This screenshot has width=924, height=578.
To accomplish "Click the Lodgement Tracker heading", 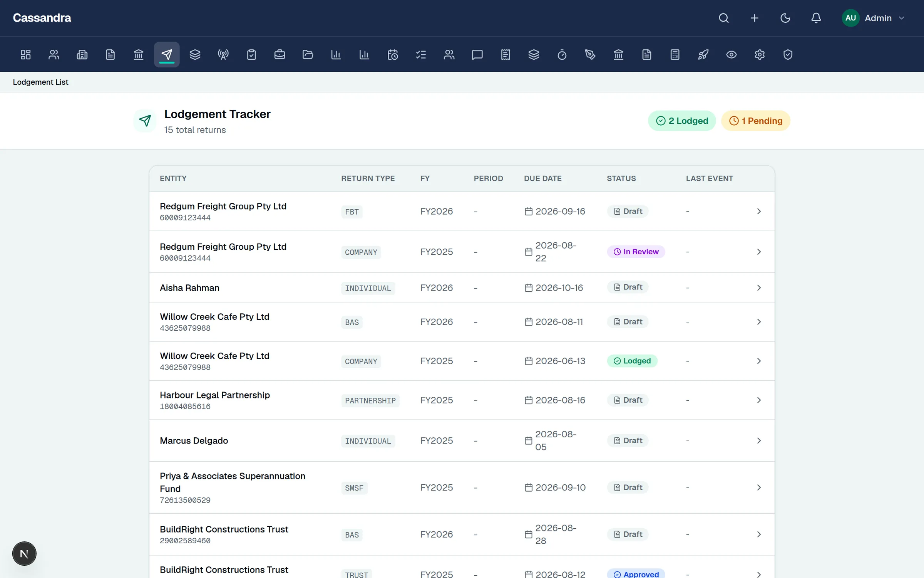I will pyautogui.click(x=218, y=114).
